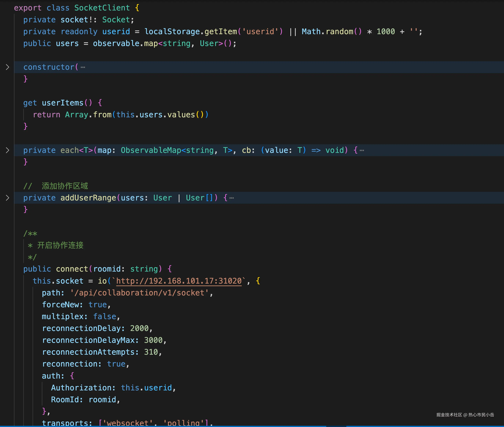Click ellipsis icon after constructor( to unfold

click(83, 67)
